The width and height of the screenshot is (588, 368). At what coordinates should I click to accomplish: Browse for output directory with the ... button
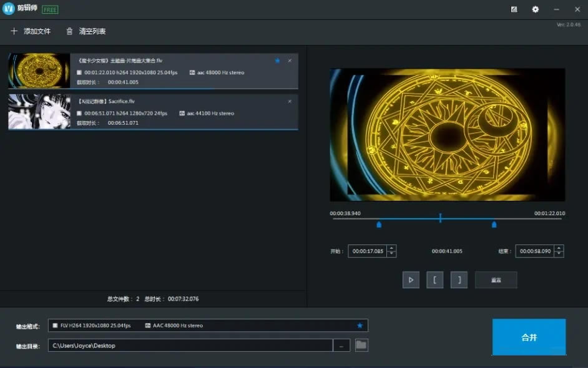click(x=341, y=346)
